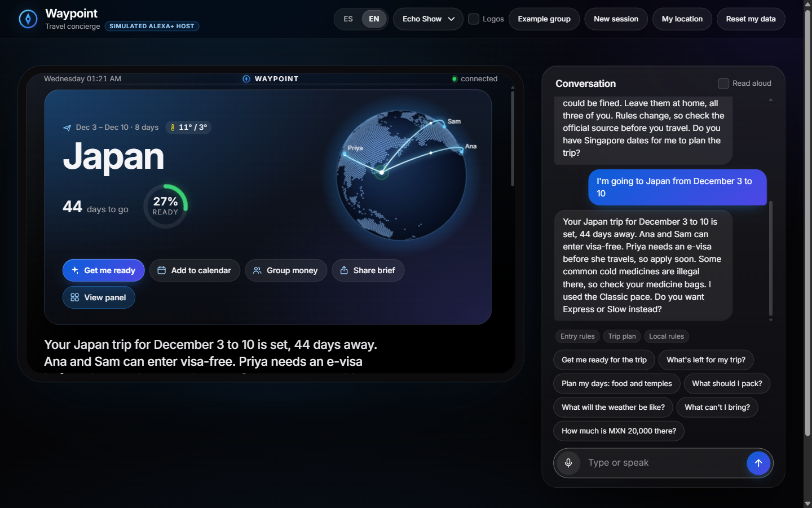This screenshot has width=812, height=508.
Task: Click the SIMULATED ALEXA+ HOST badge
Action: click(x=152, y=26)
